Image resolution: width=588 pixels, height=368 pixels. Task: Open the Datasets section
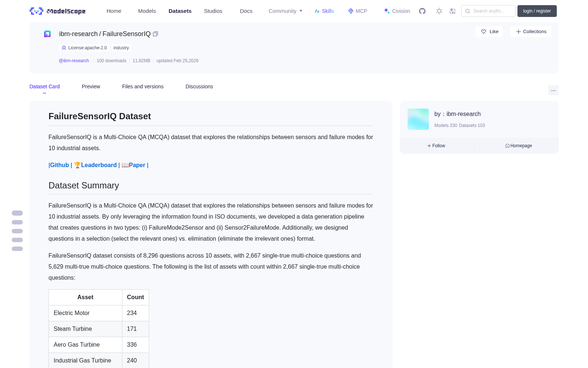[180, 11]
